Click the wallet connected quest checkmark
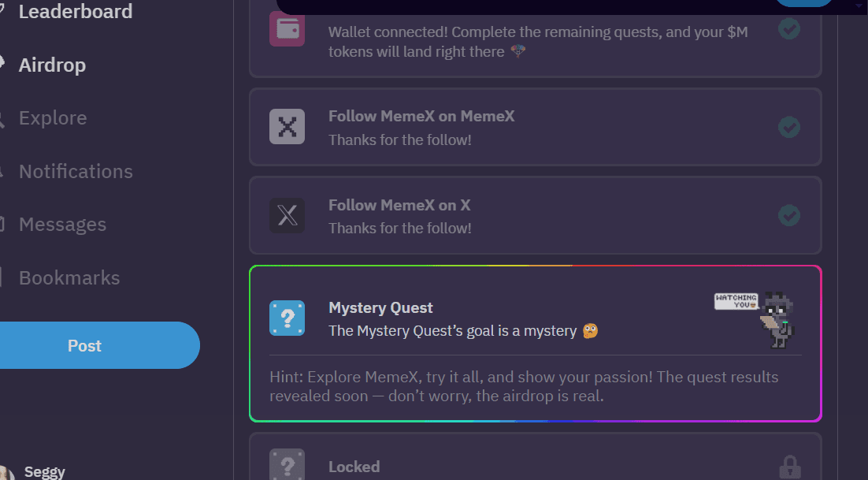The height and width of the screenshot is (480, 868). (789, 29)
